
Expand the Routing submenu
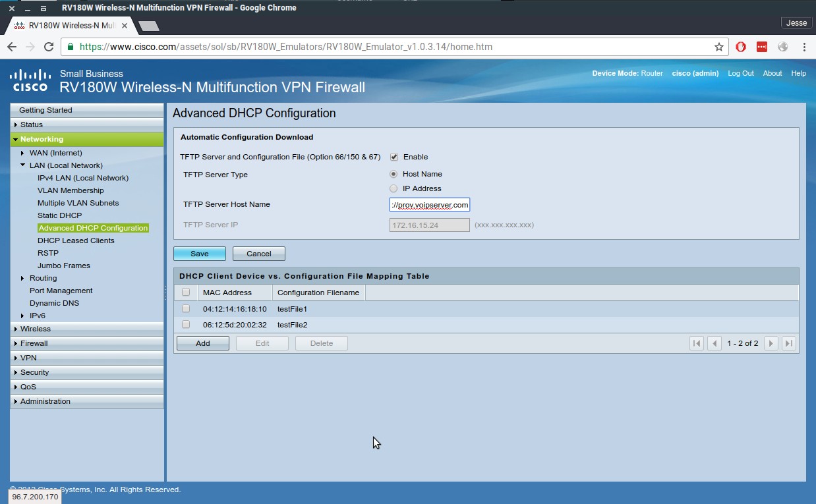(x=22, y=278)
